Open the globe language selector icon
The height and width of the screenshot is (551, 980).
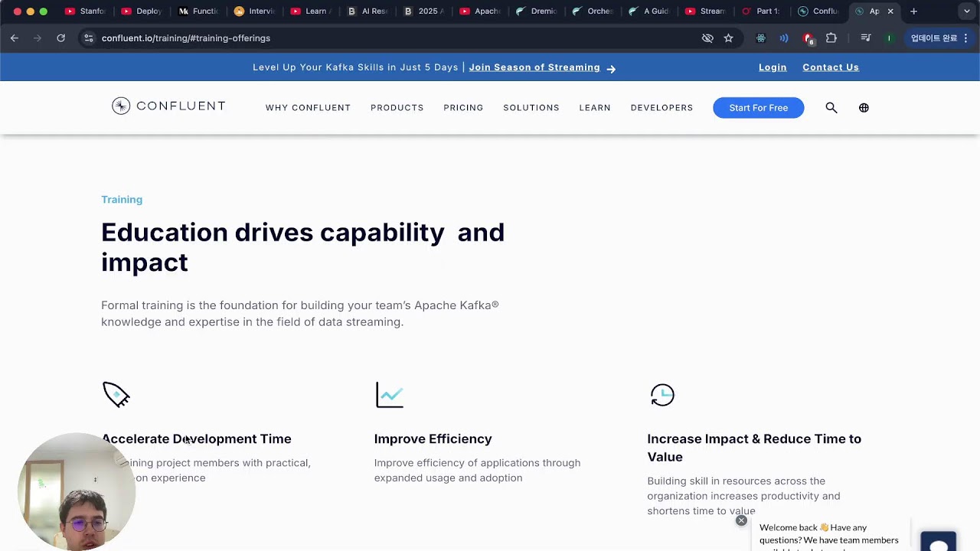[864, 108]
